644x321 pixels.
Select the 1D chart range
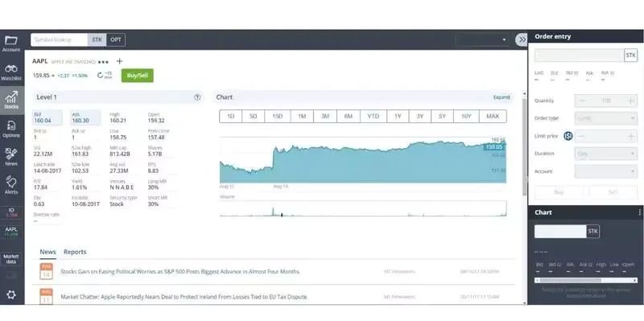(230, 116)
